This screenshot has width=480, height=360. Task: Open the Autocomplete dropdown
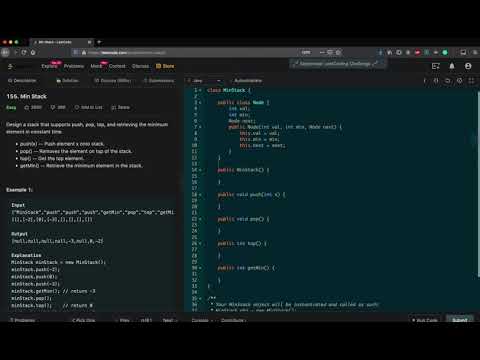248,81
